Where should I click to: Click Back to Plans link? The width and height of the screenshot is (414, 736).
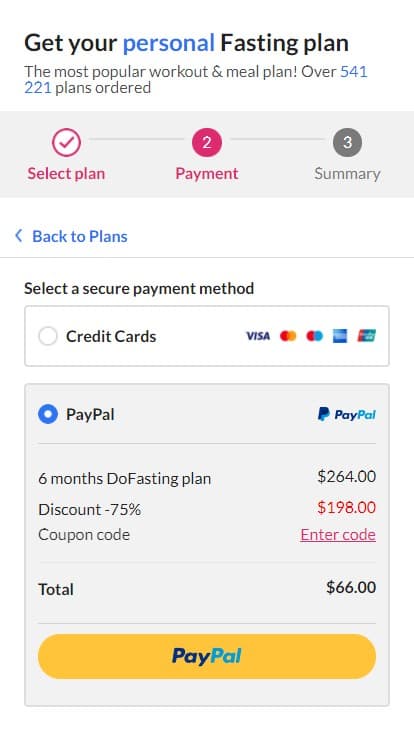pos(80,236)
